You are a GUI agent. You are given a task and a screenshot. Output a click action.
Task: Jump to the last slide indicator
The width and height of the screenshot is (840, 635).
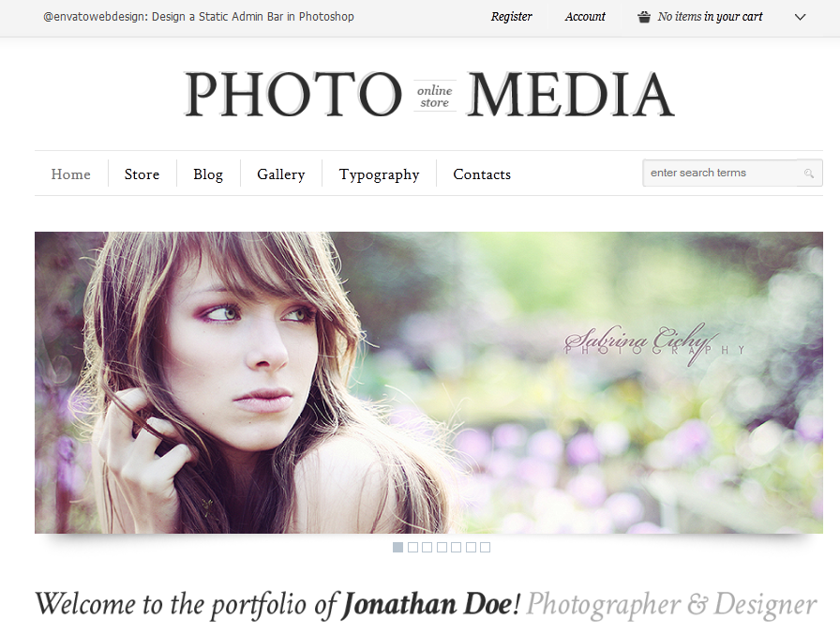pyautogui.click(x=485, y=547)
